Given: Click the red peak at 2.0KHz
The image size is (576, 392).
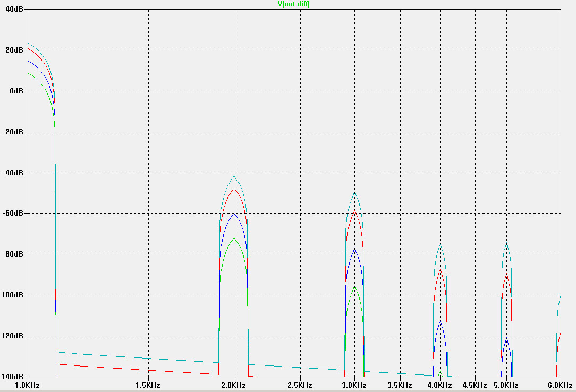Looking at the screenshot, I should pos(234,188).
